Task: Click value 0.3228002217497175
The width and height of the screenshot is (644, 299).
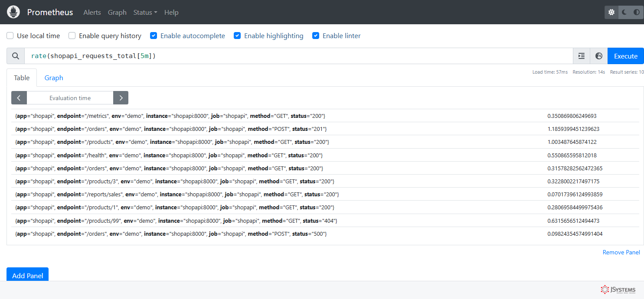Action: [573, 181]
